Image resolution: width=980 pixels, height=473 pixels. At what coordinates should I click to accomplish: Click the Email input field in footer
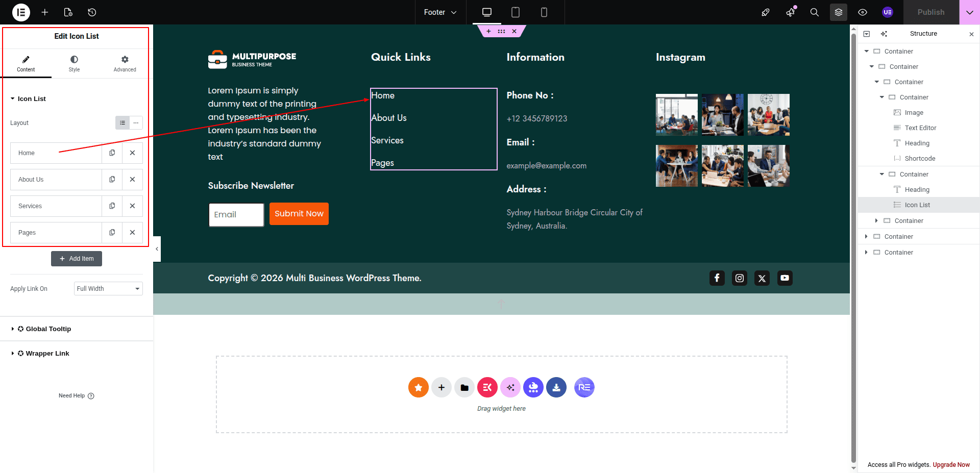point(236,215)
